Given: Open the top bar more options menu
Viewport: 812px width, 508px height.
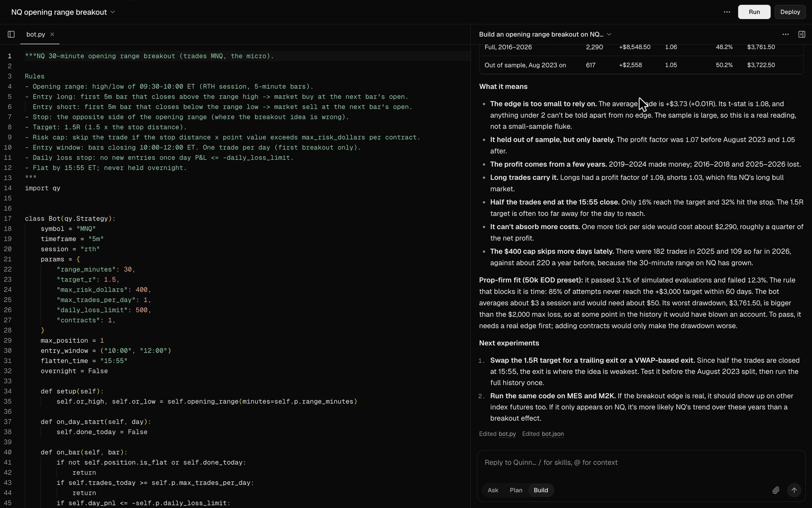Looking at the screenshot, I should pos(727,12).
